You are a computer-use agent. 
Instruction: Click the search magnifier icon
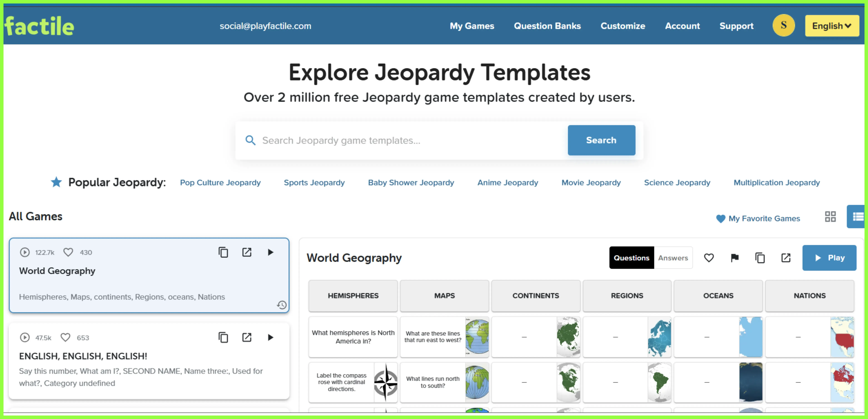pyautogui.click(x=251, y=140)
